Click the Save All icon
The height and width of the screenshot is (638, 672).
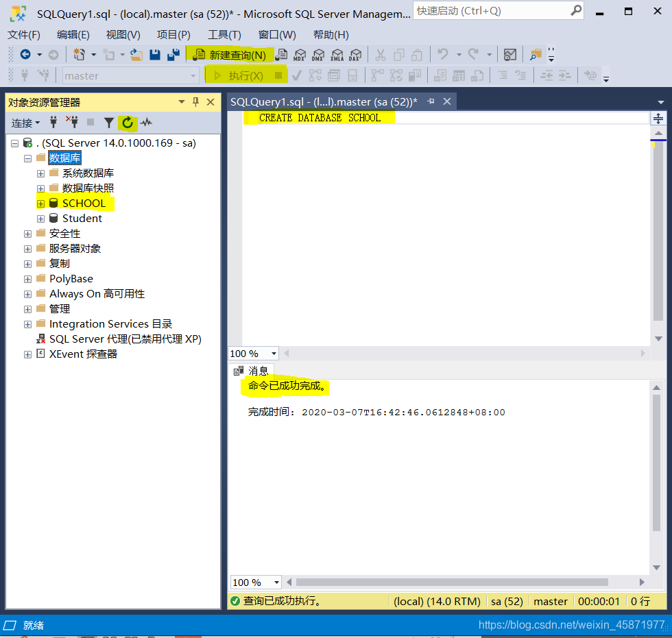click(173, 54)
